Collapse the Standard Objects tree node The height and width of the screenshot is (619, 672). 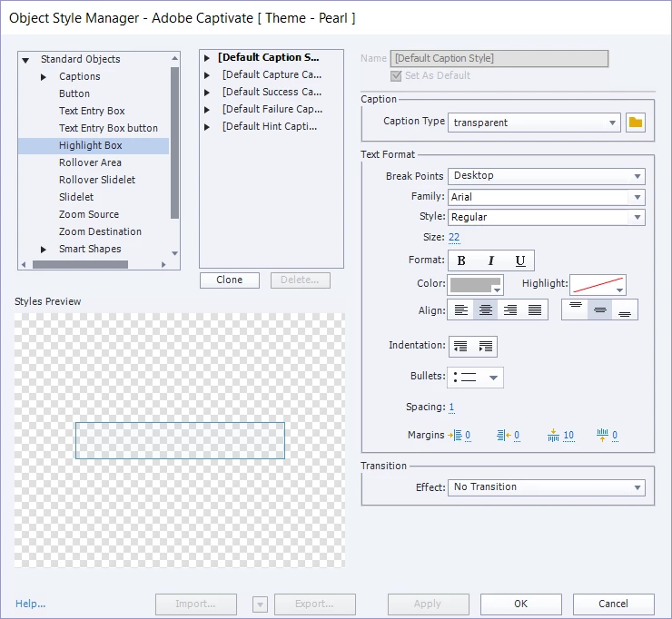25,60
